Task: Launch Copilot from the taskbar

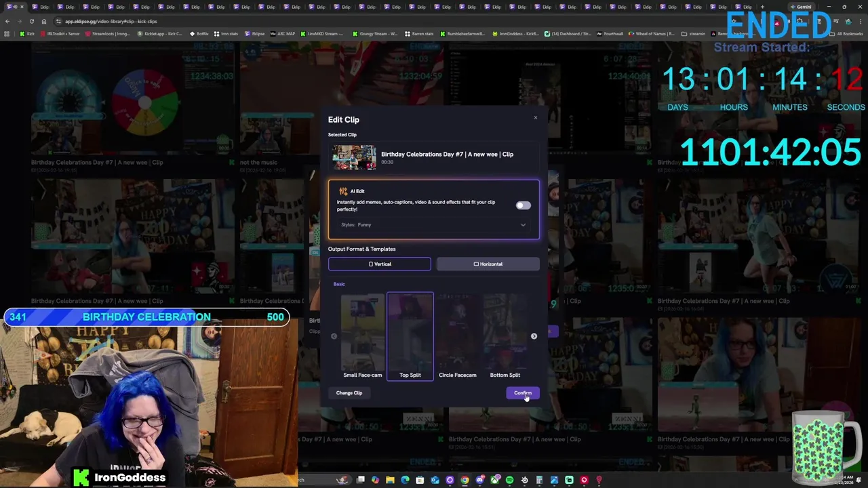Action: [375, 480]
